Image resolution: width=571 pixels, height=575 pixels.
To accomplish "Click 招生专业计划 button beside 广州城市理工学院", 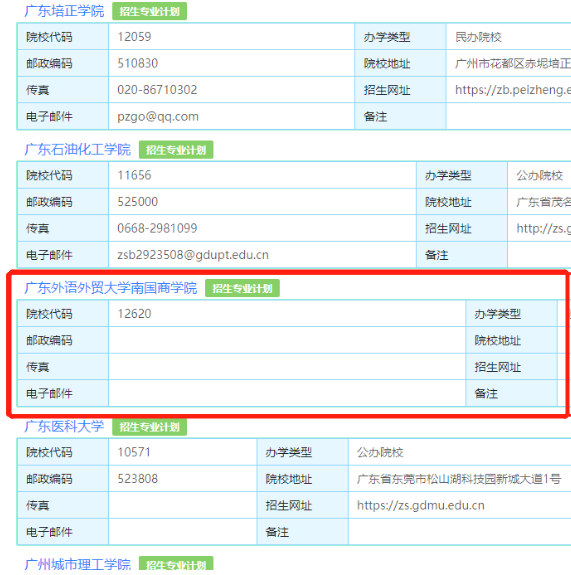I will pos(176,565).
